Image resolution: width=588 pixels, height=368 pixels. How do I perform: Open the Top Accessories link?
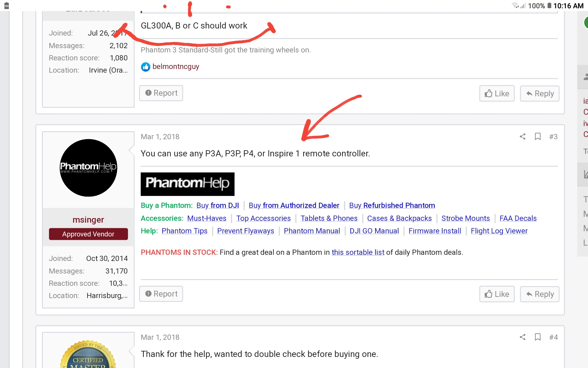[x=263, y=218]
